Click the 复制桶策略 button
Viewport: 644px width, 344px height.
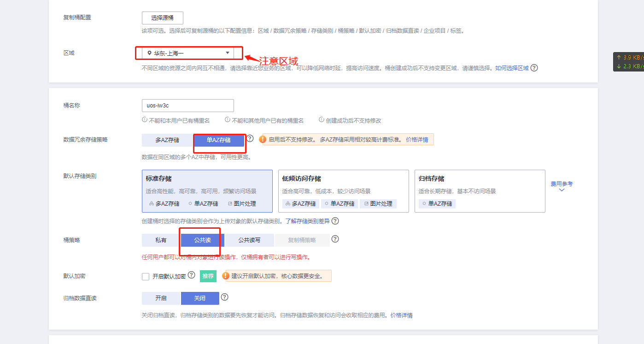[302, 240]
